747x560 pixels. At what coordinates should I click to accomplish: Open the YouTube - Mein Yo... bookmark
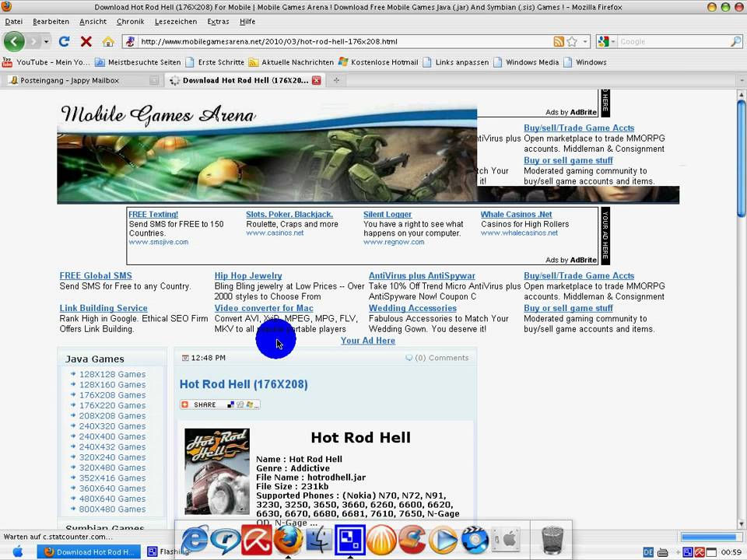coord(46,62)
